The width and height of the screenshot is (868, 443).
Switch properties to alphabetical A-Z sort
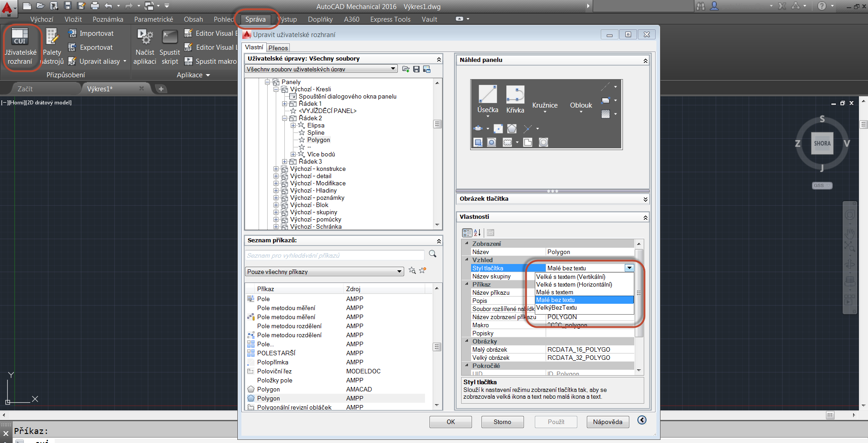pos(477,233)
